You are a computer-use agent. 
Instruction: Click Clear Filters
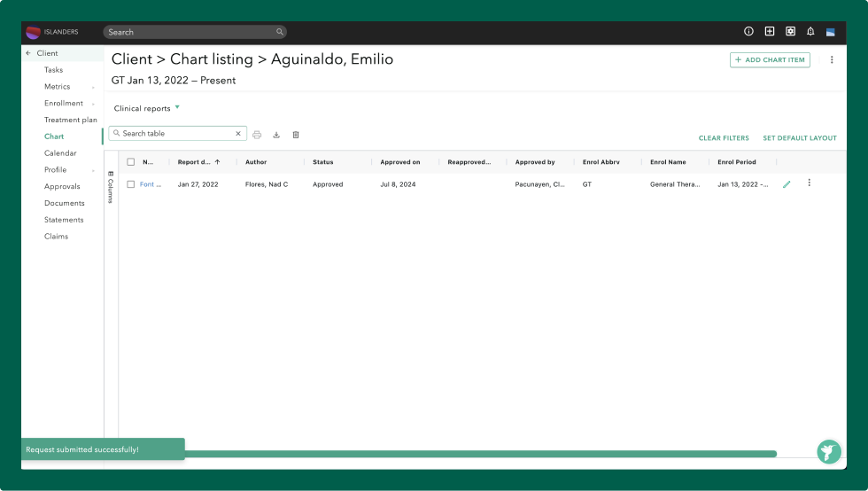724,138
